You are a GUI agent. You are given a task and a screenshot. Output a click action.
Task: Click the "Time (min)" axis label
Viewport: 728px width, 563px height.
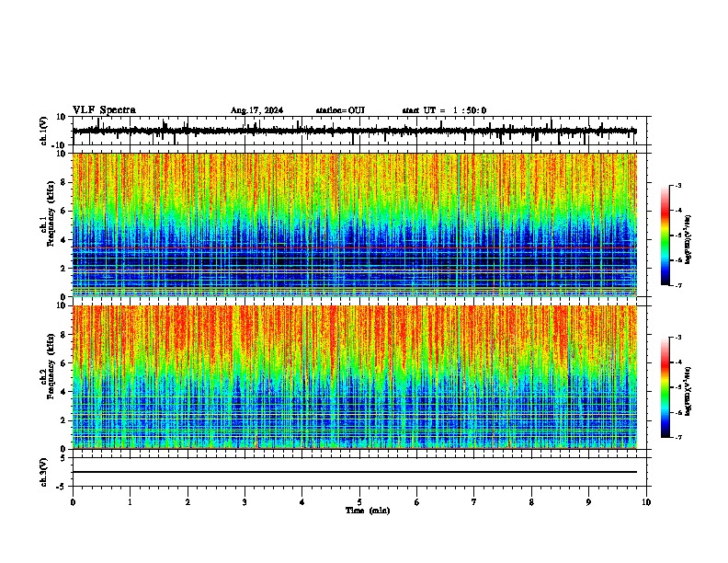pyautogui.click(x=368, y=511)
